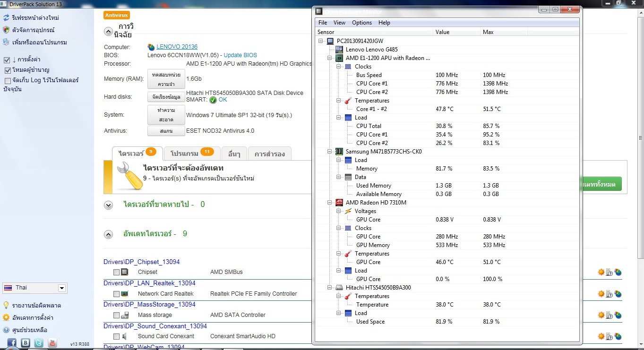Click the Value column header in hardware monitor
This screenshot has width=644, height=350.
pos(457,32)
